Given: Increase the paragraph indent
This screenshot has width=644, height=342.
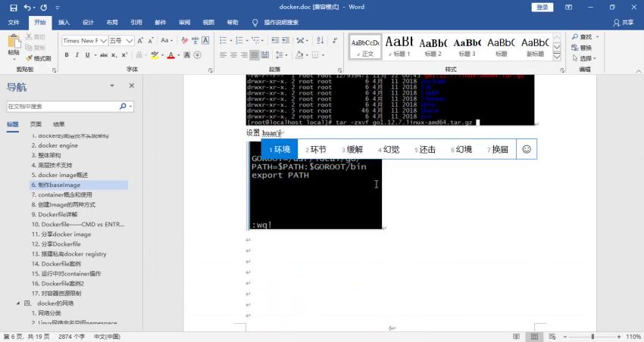Looking at the screenshot, I should coord(286,41).
